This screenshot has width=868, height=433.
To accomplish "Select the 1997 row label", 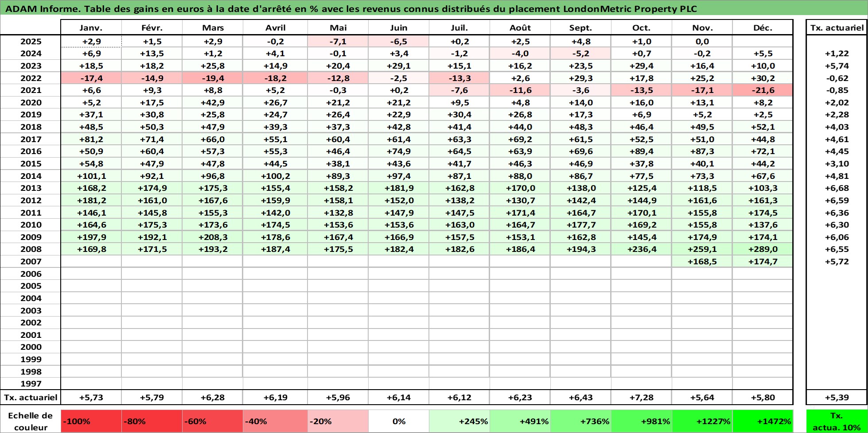I will click(31, 383).
